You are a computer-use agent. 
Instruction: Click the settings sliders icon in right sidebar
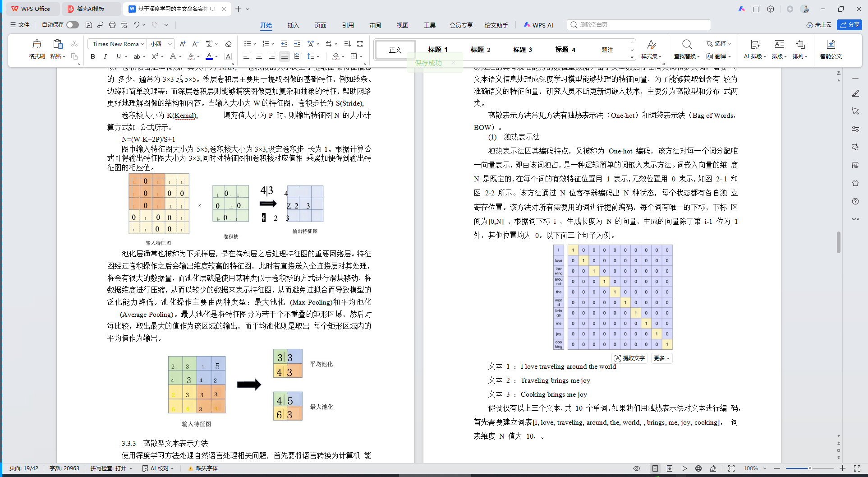pos(855,129)
